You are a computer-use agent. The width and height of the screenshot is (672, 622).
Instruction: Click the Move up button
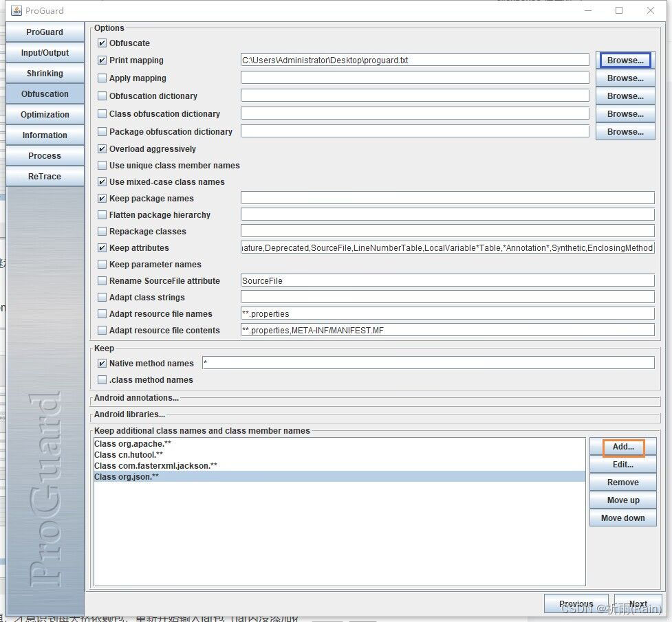point(623,500)
